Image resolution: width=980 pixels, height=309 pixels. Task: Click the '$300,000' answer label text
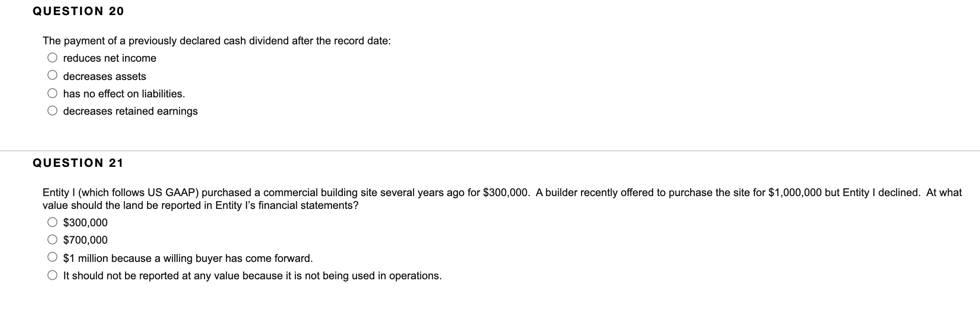[85, 222]
